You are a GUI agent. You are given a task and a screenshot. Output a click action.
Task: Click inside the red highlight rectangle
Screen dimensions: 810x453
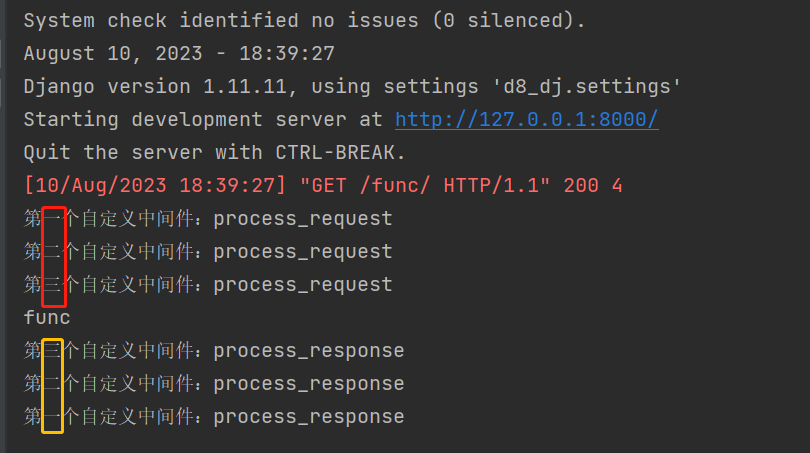click(x=54, y=256)
